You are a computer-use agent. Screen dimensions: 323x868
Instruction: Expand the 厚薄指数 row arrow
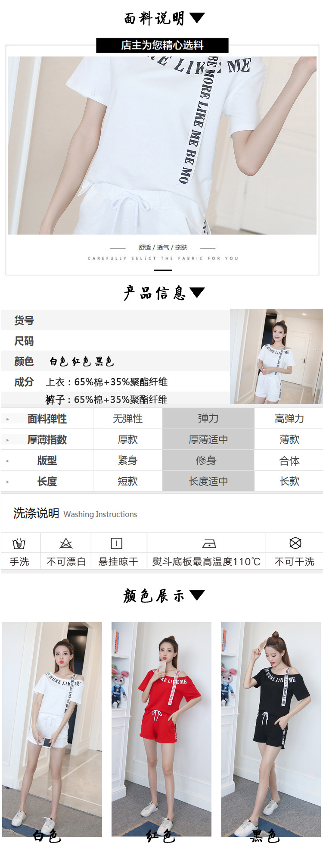tap(8, 440)
